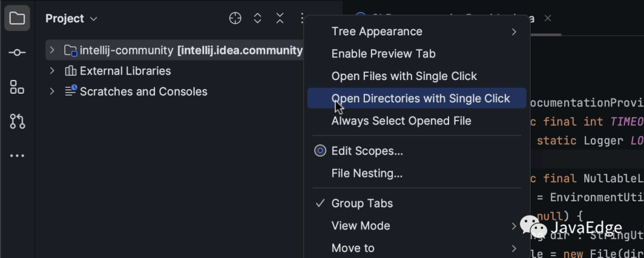Click the External Libraries icon
Viewport: 644px width, 258px height.
(70, 71)
